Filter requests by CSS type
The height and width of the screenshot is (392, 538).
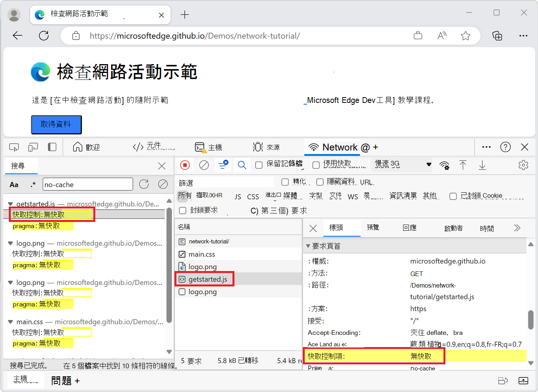coord(253,197)
